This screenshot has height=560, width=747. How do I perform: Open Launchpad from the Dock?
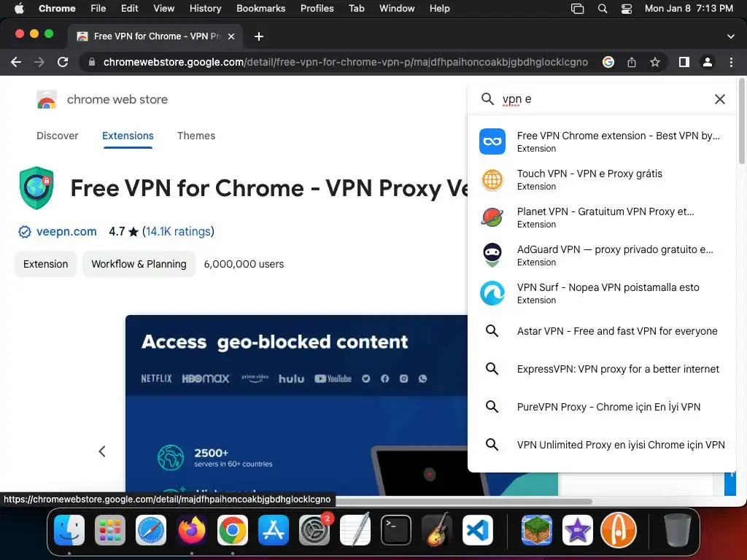tap(110, 530)
